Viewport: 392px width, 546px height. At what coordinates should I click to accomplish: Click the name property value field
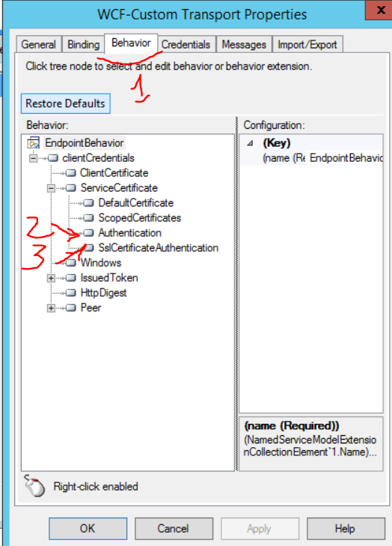pos(346,158)
